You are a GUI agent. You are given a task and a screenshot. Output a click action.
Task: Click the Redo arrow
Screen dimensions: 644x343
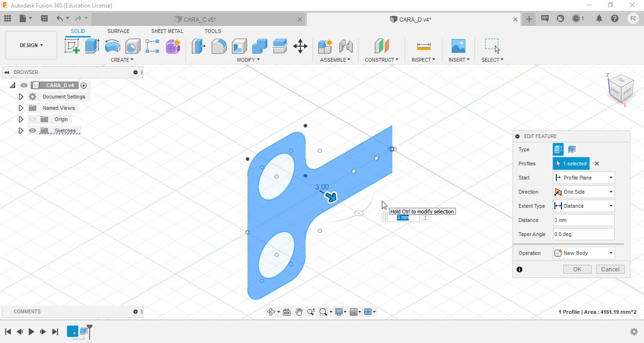78,18
